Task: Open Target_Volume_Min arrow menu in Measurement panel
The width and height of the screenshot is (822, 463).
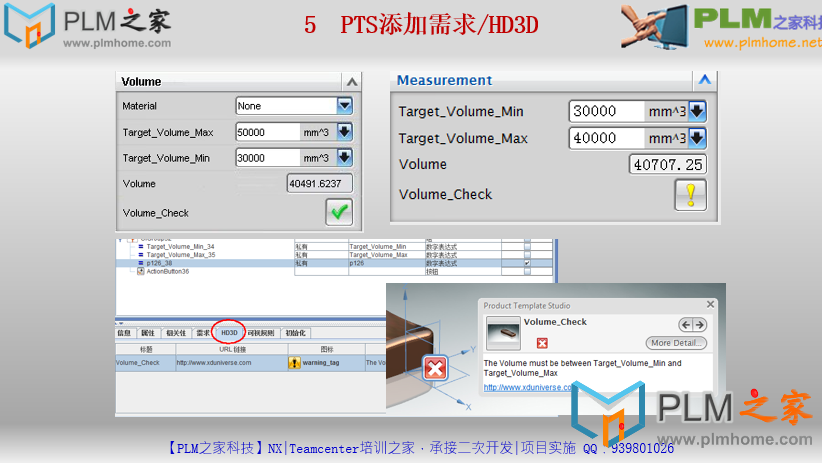Action: 697,111
